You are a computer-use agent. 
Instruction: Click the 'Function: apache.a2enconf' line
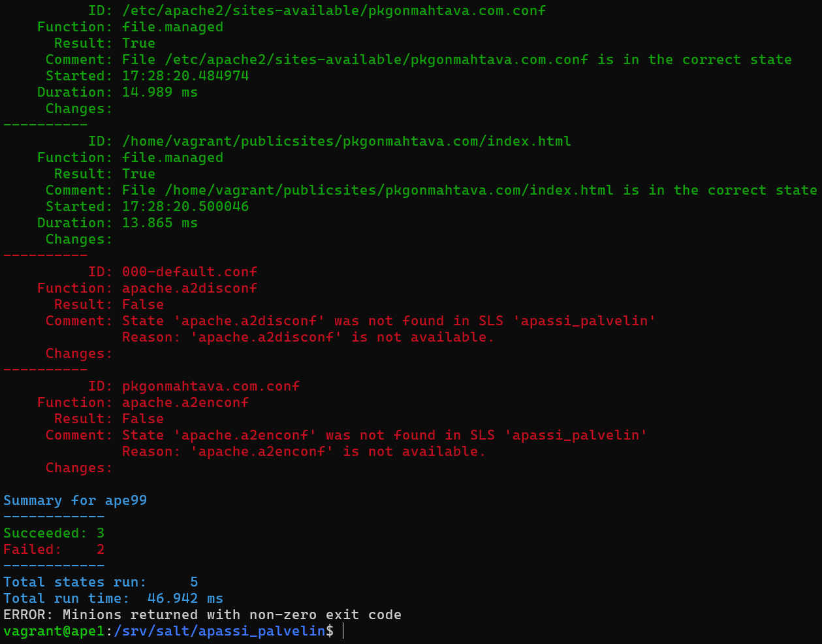pos(143,402)
